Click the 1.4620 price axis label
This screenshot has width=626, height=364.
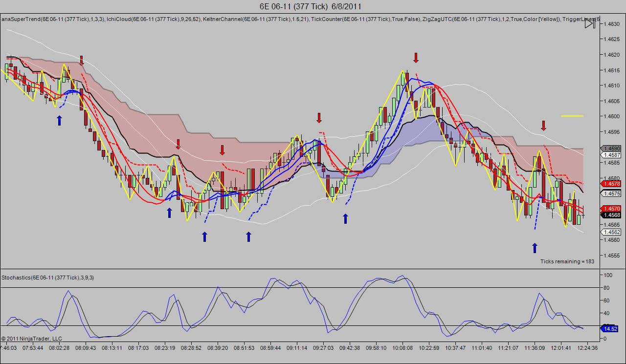click(x=612, y=55)
